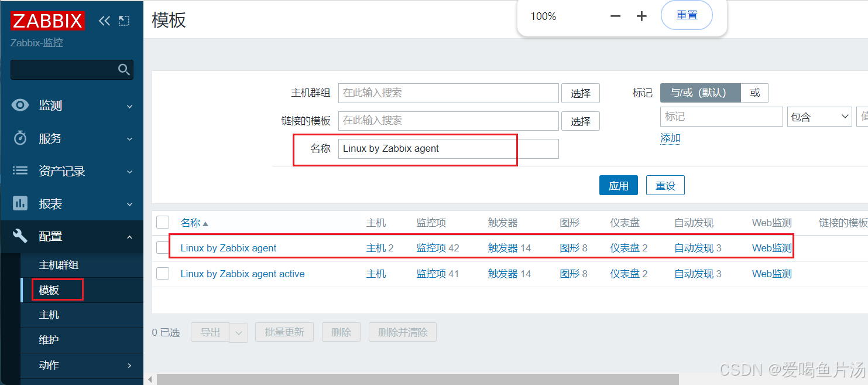The height and width of the screenshot is (385, 868).
Task: Open Linux by Zabbix agent active link
Action: (x=242, y=274)
